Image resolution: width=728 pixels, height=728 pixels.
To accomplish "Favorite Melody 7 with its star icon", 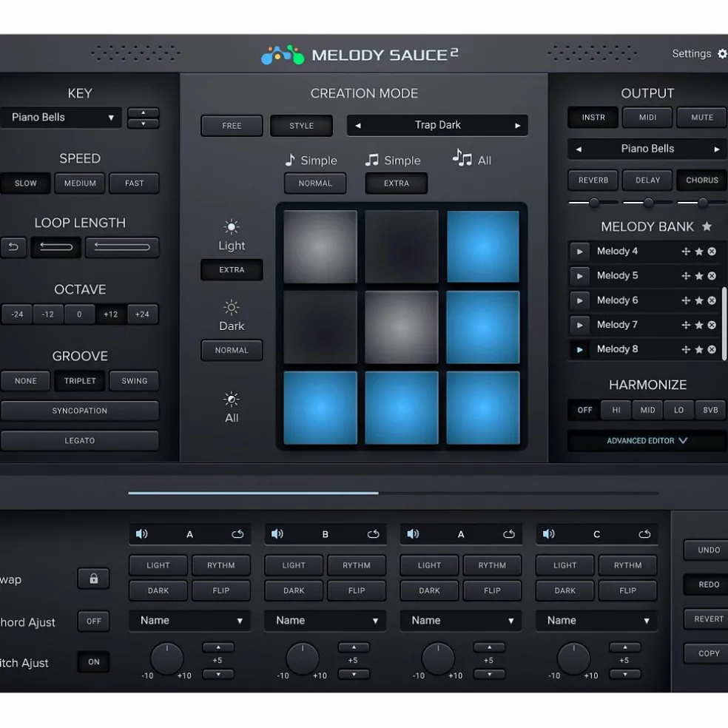I will [698, 325].
